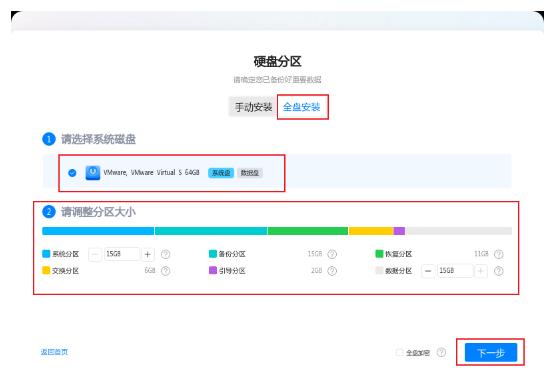The image size is (552, 373).
Task: Click the 请选择系统磁盘 step heading
Action: coord(98,139)
